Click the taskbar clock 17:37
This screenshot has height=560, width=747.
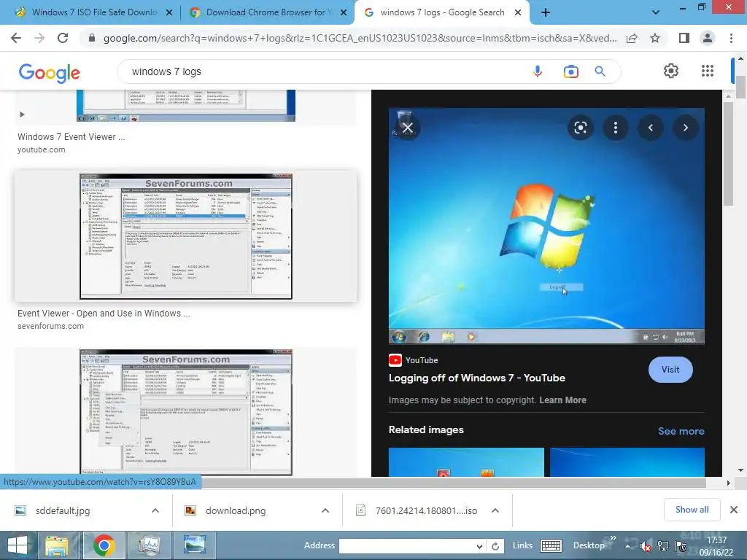point(716,540)
